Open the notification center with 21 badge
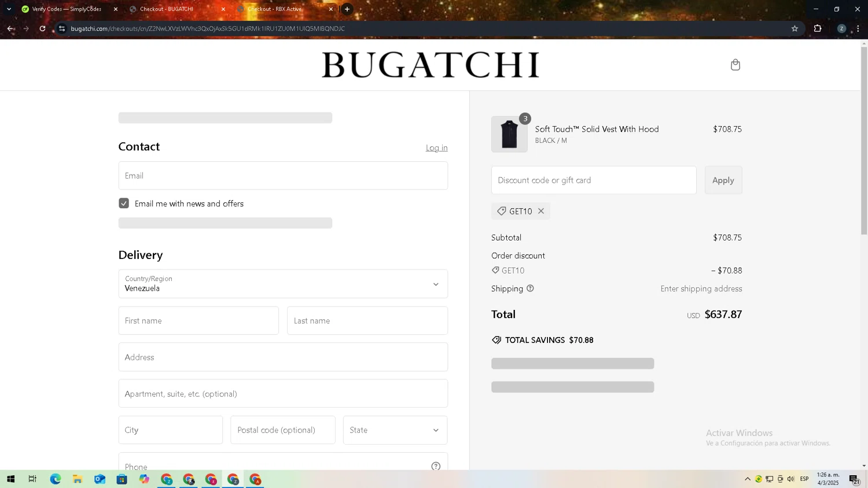Image resolution: width=868 pixels, height=488 pixels. 854,479
